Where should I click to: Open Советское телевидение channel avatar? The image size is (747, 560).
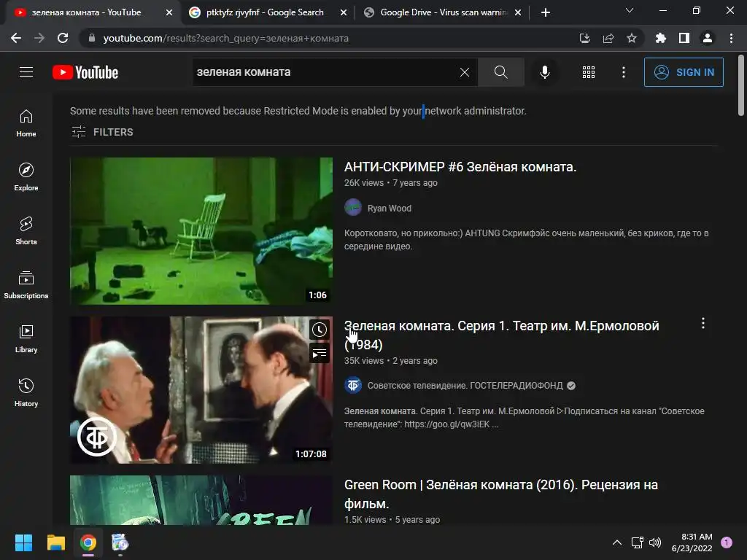click(353, 385)
